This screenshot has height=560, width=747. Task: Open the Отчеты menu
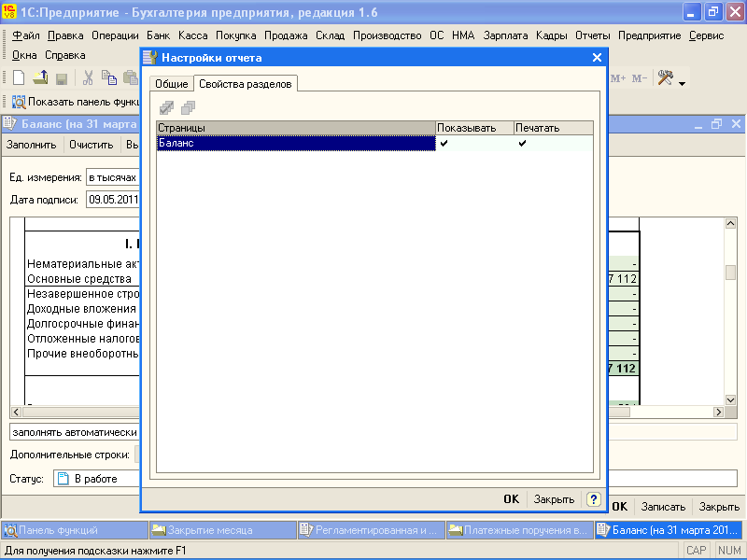[x=593, y=35]
